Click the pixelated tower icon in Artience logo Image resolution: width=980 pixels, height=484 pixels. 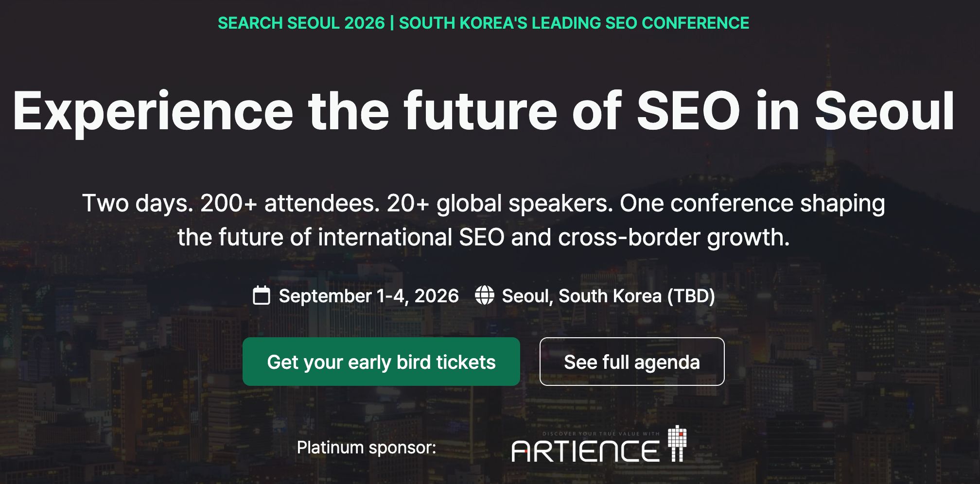click(x=677, y=443)
